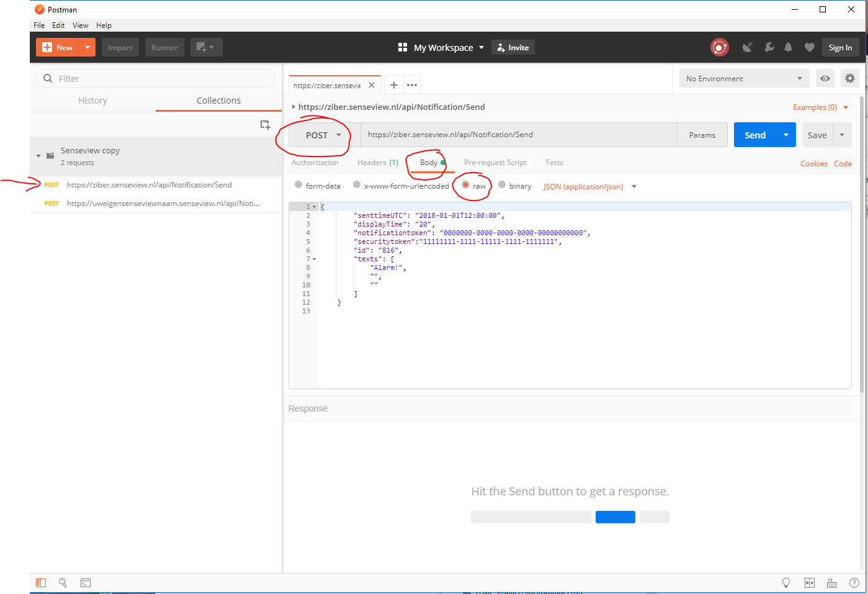This screenshot has width=868, height=594.
Task: Open the help question mark icon
Action: pyautogui.click(x=854, y=583)
